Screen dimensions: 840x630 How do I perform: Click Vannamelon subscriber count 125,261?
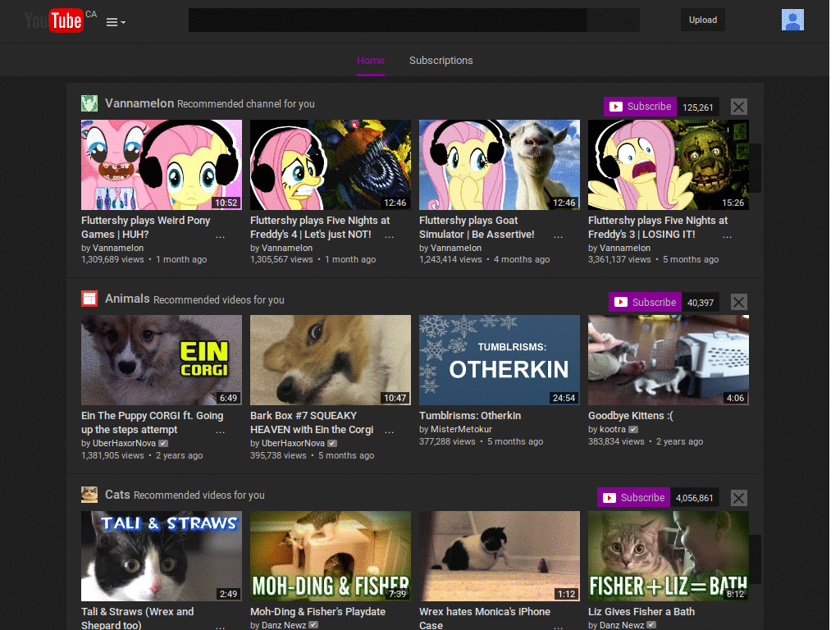coord(697,107)
